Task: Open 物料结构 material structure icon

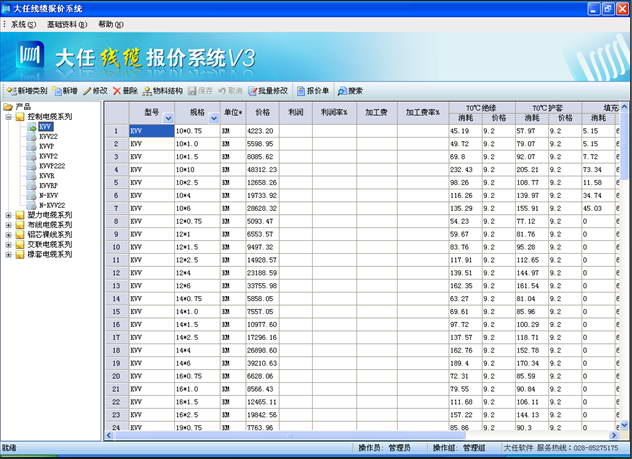Action: point(147,91)
